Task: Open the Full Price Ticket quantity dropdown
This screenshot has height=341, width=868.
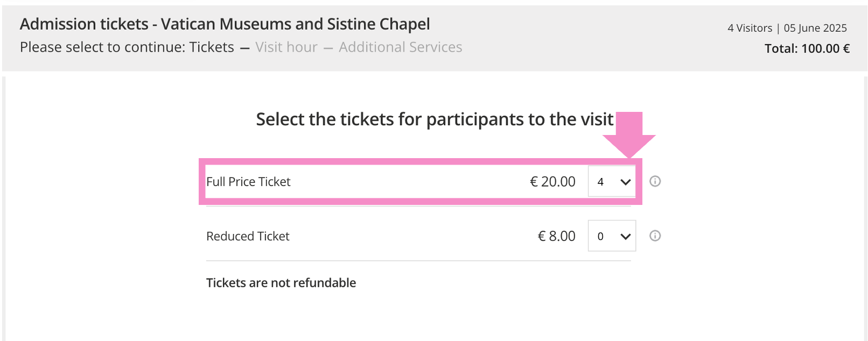Action: point(611,182)
